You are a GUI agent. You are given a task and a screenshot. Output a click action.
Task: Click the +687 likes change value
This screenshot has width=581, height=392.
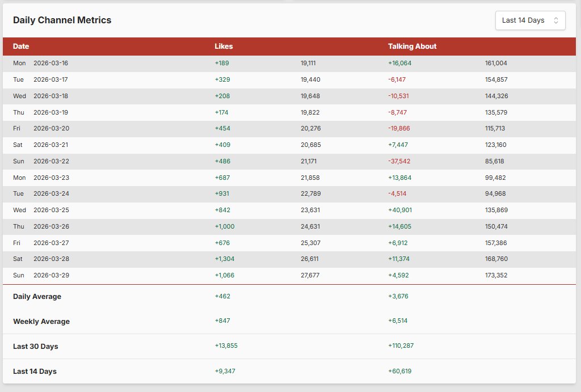pyautogui.click(x=222, y=178)
